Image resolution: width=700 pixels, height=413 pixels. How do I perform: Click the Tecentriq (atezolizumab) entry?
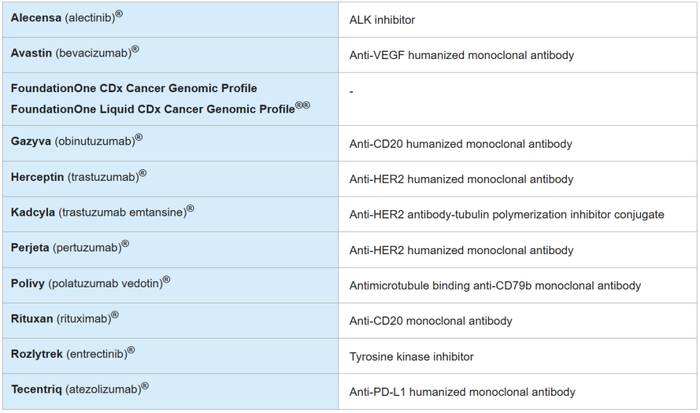click(80, 390)
